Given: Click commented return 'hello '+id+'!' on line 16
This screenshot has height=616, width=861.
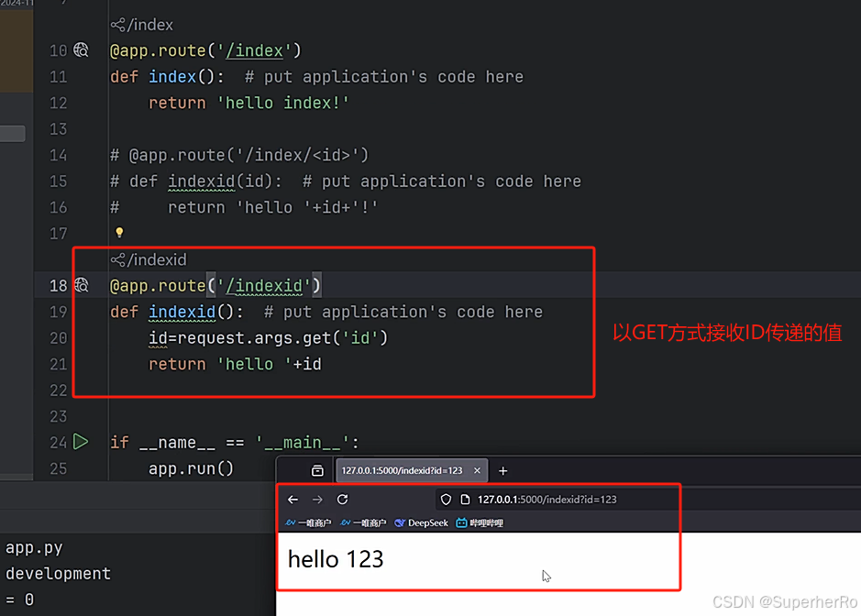Looking at the screenshot, I should [273, 207].
